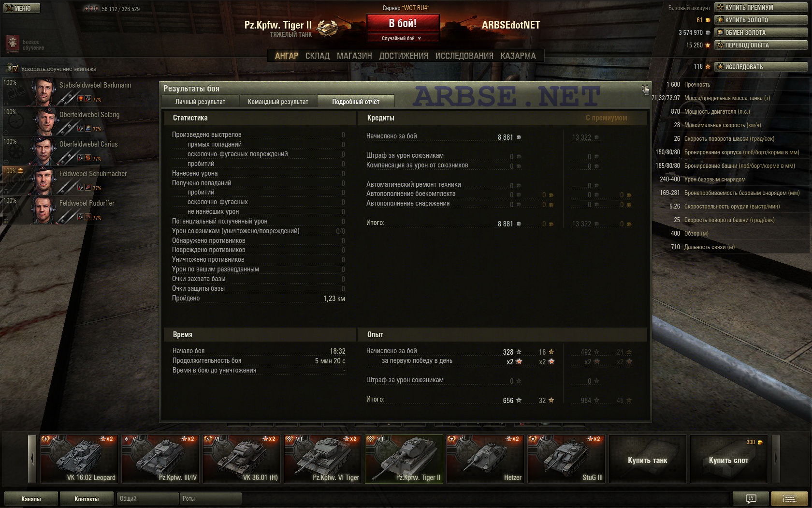Select crew member Feldwebel Schuhmacher
812x508 pixels.
[x=80, y=180]
